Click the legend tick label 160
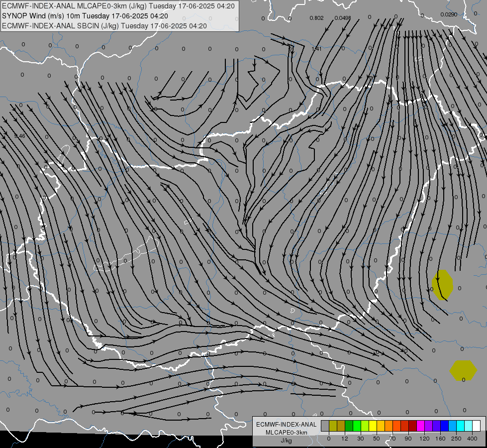 pyautogui.click(x=440, y=439)
